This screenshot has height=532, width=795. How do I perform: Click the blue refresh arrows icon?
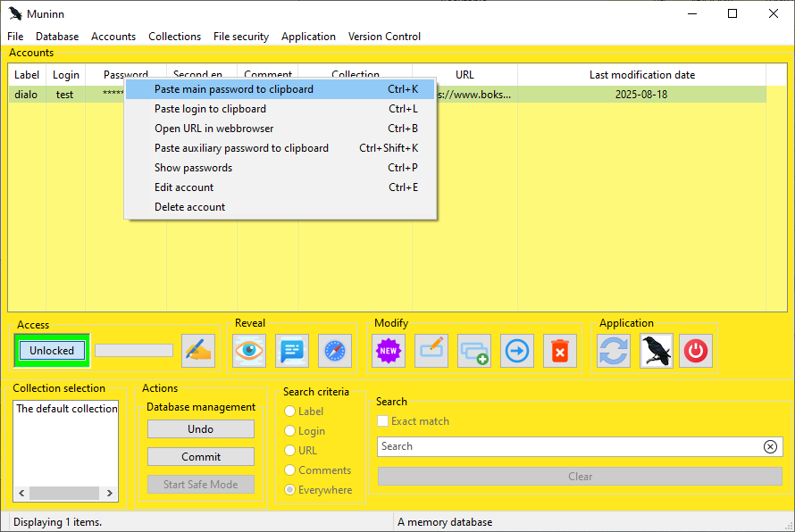tap(614, 351)
